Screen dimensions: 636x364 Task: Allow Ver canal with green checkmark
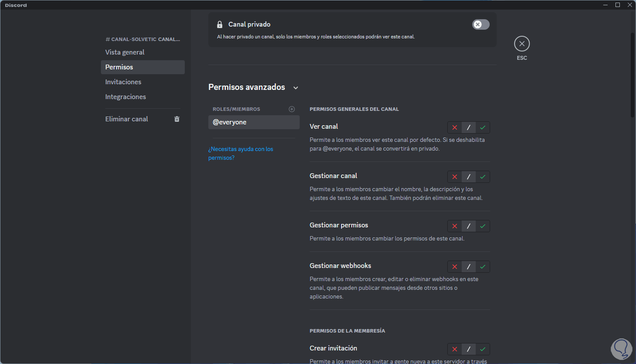click(x=483, y=127)
